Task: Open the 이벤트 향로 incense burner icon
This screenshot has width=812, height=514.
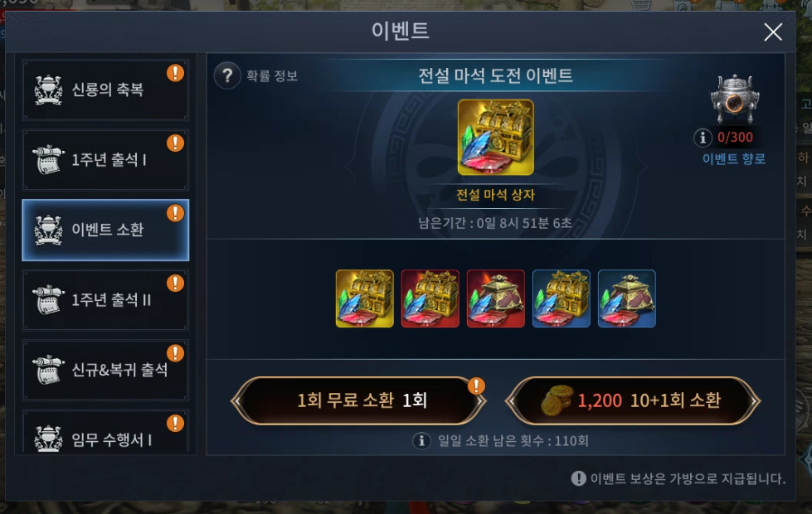Action: [x=734, y=99]
